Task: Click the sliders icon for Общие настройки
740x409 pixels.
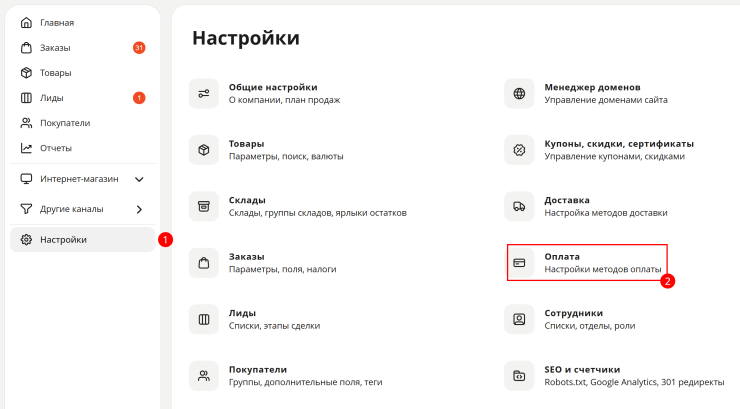Action: pyautogui.click(x=204, y=93)
